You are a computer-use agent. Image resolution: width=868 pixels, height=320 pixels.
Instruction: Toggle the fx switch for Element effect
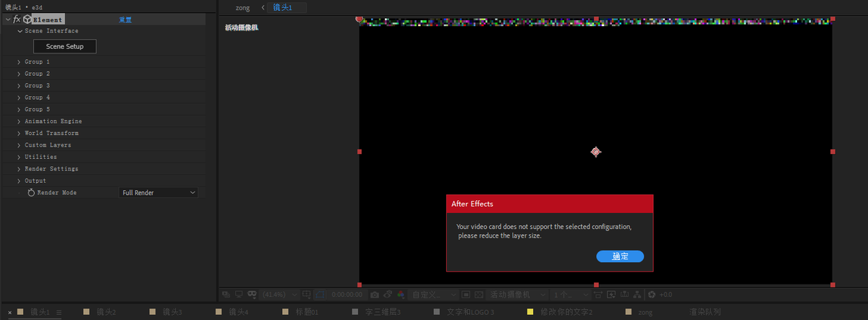17,20
